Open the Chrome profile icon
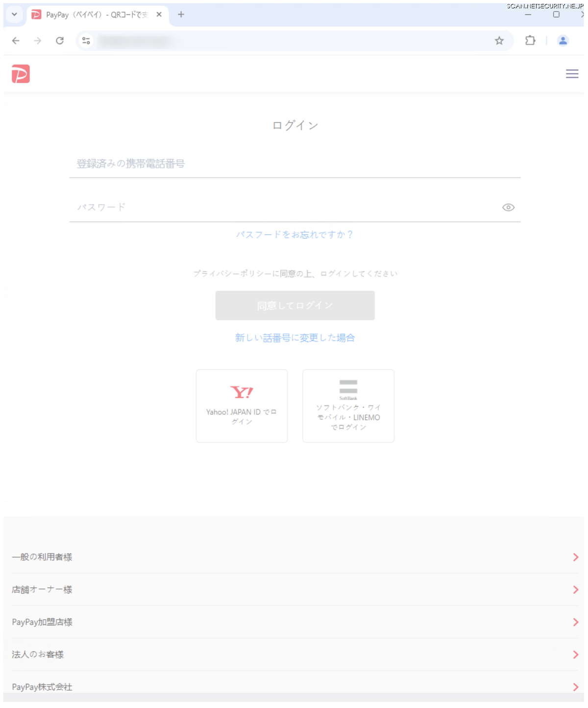The height and width of the screenshot is (708, 588). click(563, 41)
